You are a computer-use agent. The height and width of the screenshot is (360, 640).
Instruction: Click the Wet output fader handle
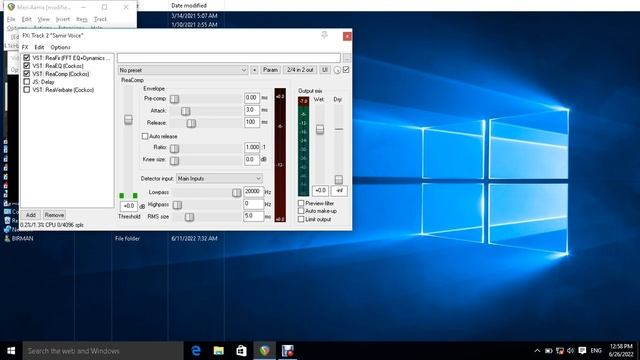click(x=320, y=129)
